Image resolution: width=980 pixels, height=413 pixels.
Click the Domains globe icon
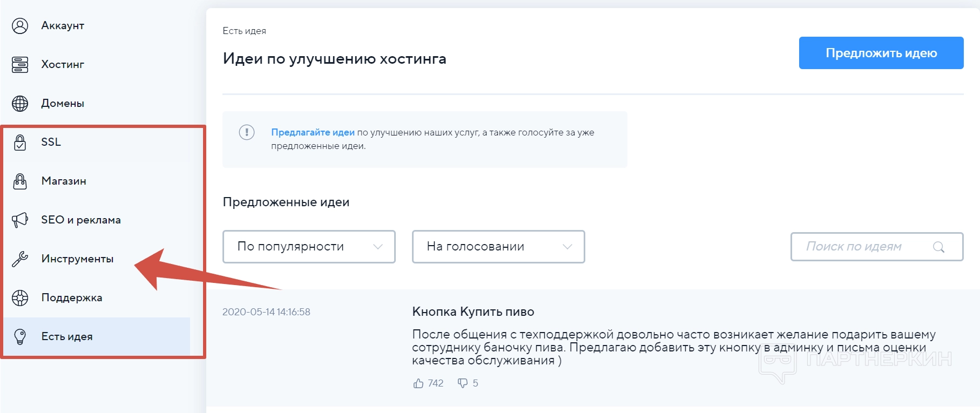tap(20, 104)
